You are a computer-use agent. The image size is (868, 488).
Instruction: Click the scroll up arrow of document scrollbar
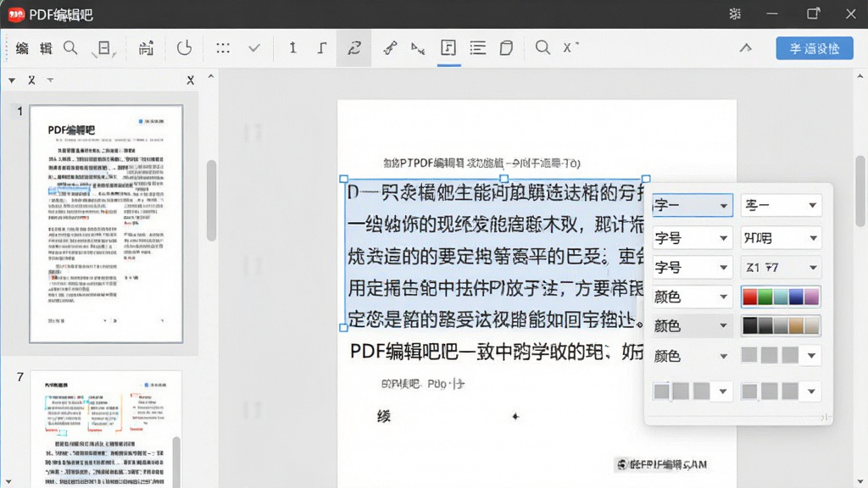[x=860, y=76]
